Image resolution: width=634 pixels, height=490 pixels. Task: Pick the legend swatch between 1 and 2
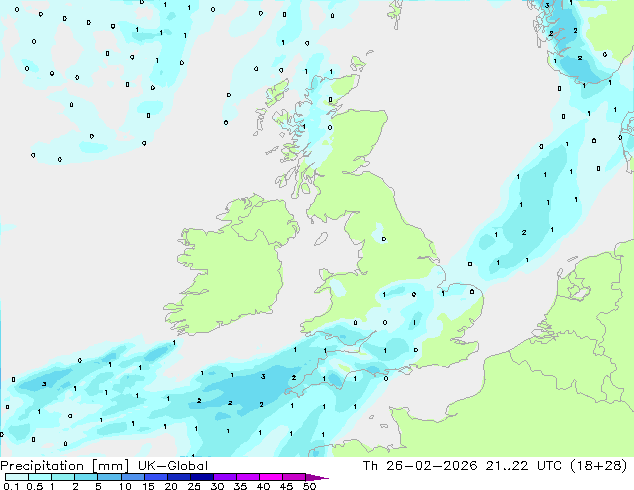pyautogui.click(x=63, y=477)
